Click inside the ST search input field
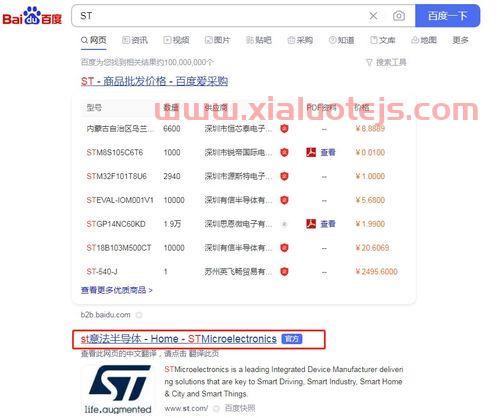Image resolution: width=499 pixels, height=418 pixels. click(220, 16)
